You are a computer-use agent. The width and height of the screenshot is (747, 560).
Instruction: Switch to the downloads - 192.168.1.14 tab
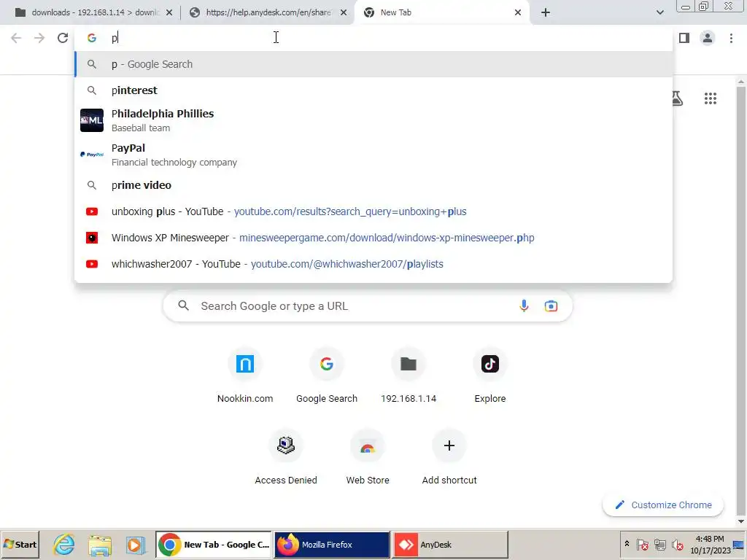94,12
